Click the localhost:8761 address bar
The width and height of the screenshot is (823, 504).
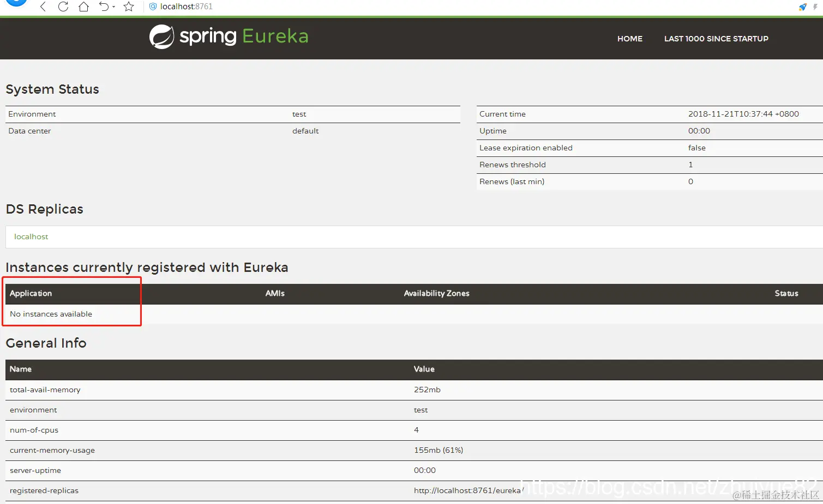[x=187, y=7]
